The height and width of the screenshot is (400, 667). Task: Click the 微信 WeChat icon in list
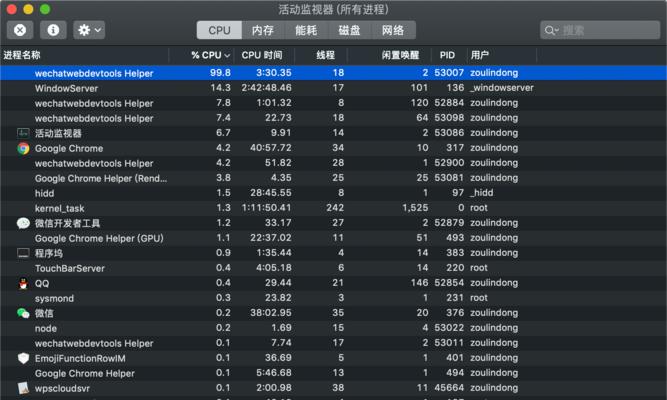(23, 313)
